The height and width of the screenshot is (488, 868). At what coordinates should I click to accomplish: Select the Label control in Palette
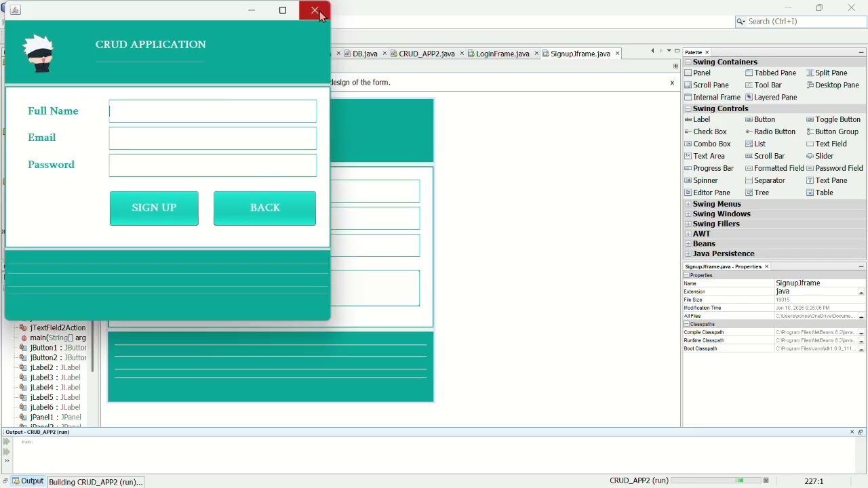click(x=698, y=120)
